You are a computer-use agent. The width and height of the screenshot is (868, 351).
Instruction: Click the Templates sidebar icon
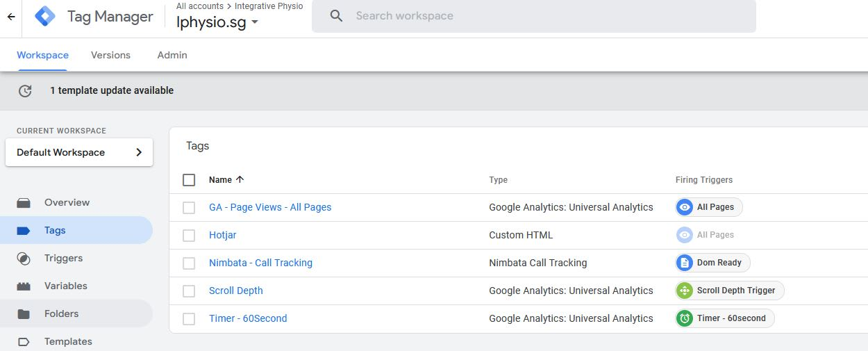coord(24,342)
